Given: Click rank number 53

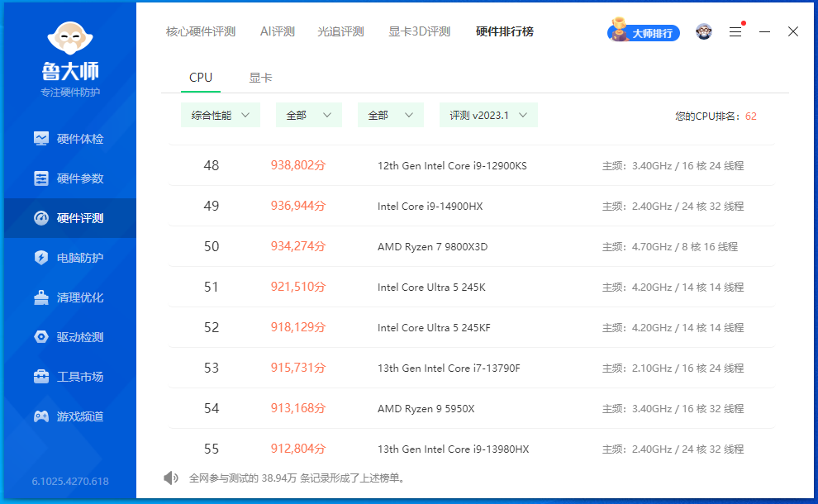Looking at the screenshot, I should (212, 368).
